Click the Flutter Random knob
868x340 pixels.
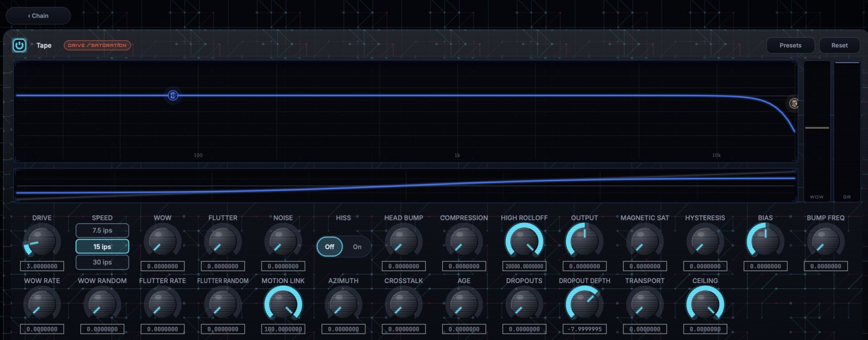point(222,304)
